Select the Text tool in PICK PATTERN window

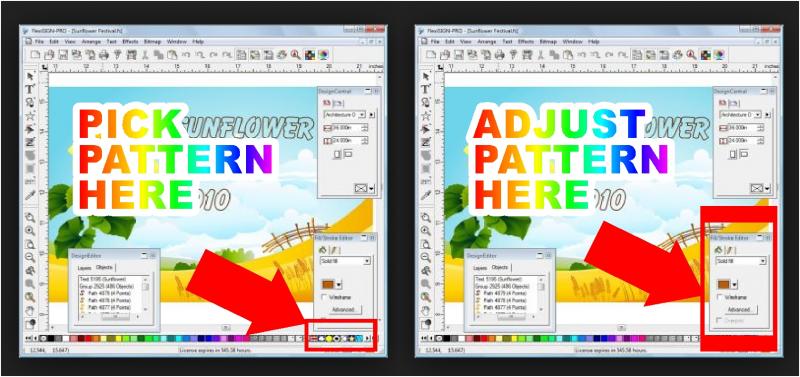pos(30,88)
